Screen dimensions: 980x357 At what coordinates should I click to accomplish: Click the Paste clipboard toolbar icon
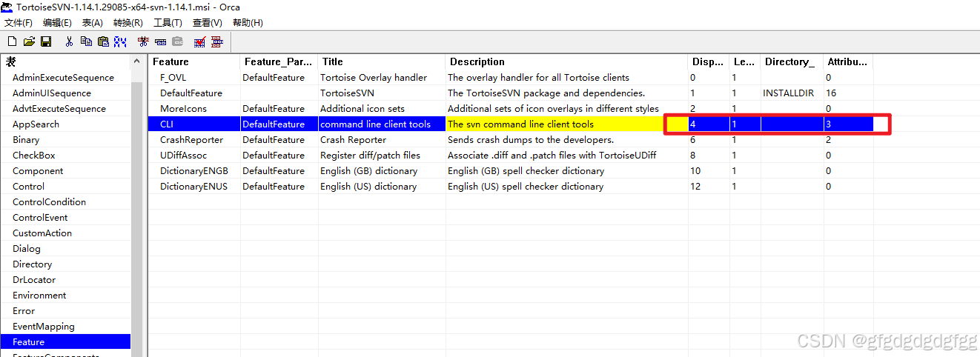click(103, 41)
